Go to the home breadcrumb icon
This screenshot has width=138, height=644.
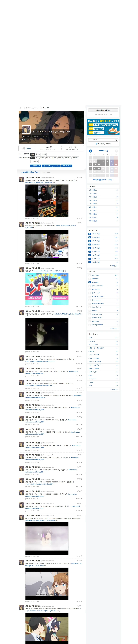(x=21, y=108)
